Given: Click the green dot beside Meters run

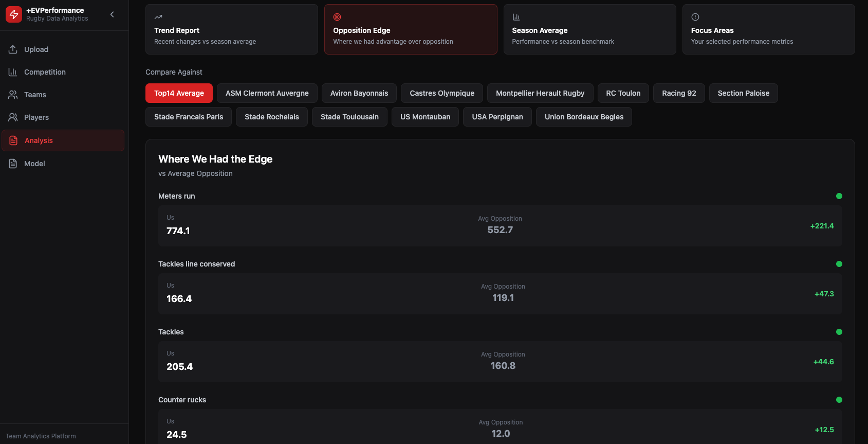Looking at the screenshot, I should [839, 196].
